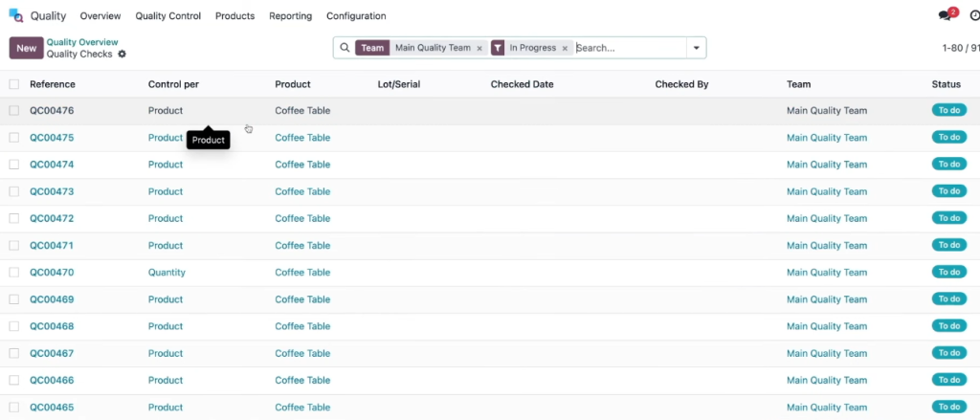Screen dimensions: 980x420
Task: Click the funnel icon on the In Progress facet
Action: 498,48
